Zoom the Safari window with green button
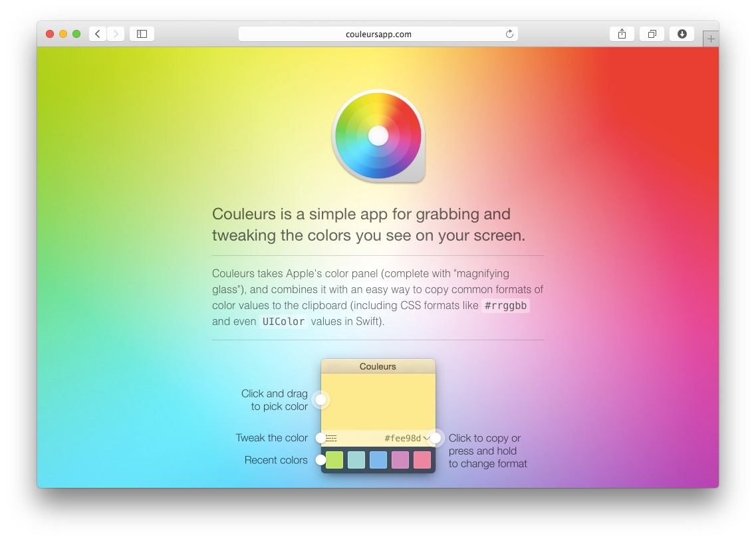Viewport: 756px width, 541px height. coord(76,34)
